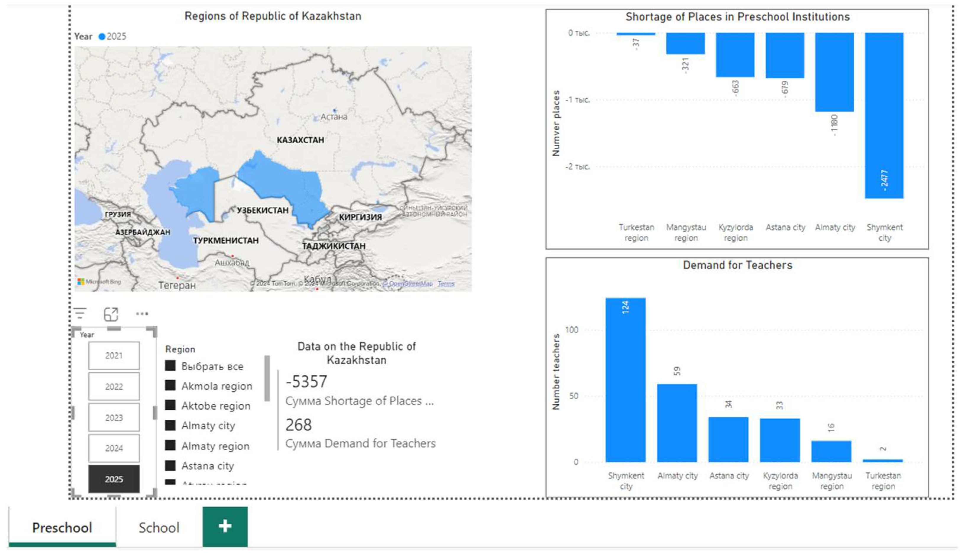The height and width of the screenshot is (560, 969).
Task: Select year 2023 in slicer
Action: tap(114, 417)
